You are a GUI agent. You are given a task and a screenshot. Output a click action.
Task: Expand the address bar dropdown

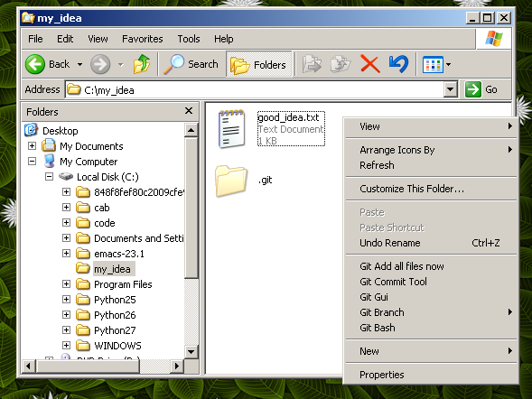click(451, 90)
